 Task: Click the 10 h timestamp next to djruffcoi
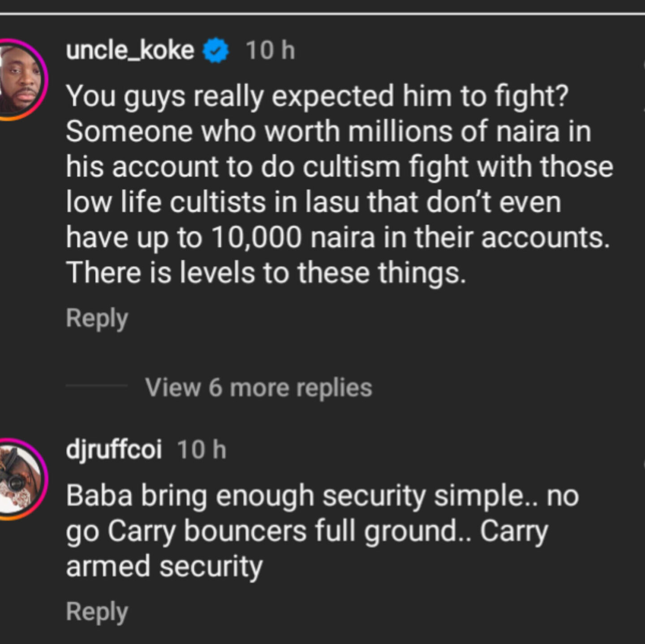coord(202,450)
